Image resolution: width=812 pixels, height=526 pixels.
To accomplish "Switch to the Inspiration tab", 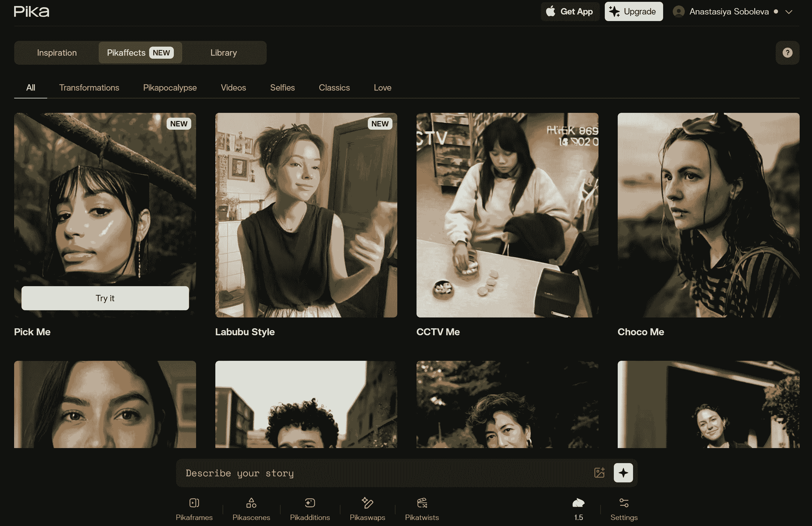I will pyautogui.click(x=57, y=53).
